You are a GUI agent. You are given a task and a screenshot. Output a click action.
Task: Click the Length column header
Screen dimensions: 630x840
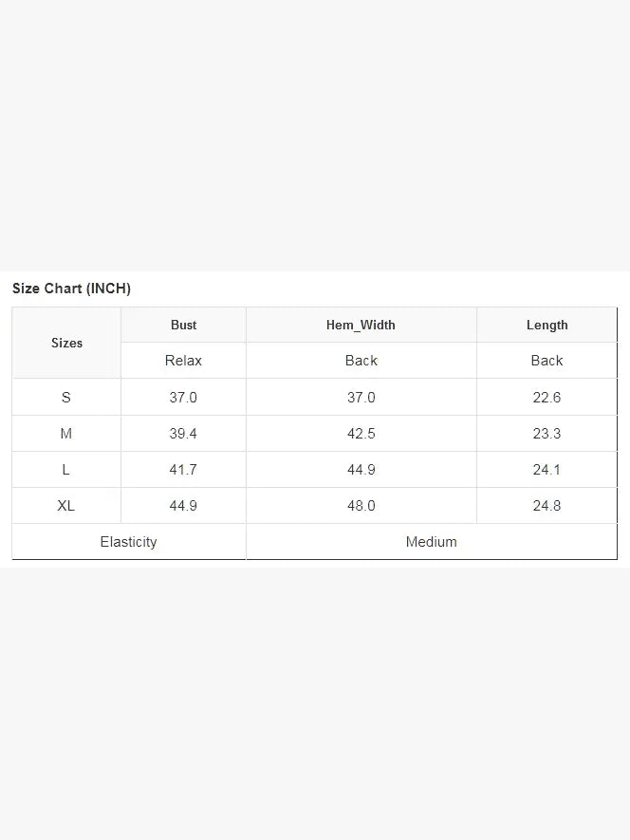coord(547,325)
